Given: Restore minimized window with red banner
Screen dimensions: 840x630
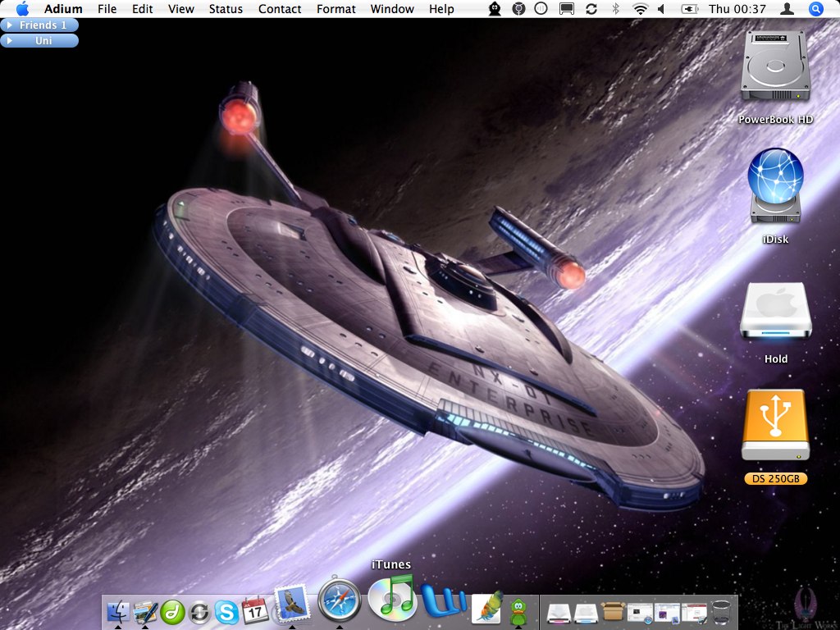Looking at the screenshot, I should click(x=694, y=614).
